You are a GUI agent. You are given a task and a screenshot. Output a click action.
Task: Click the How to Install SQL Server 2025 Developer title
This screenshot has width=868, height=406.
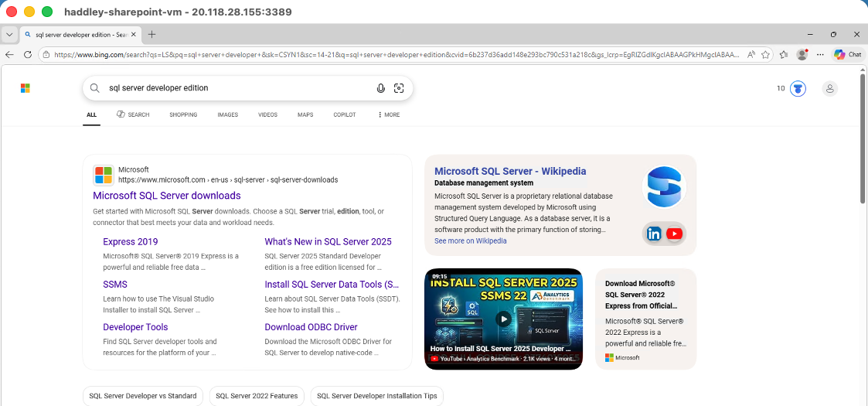(x=500, y=349)
